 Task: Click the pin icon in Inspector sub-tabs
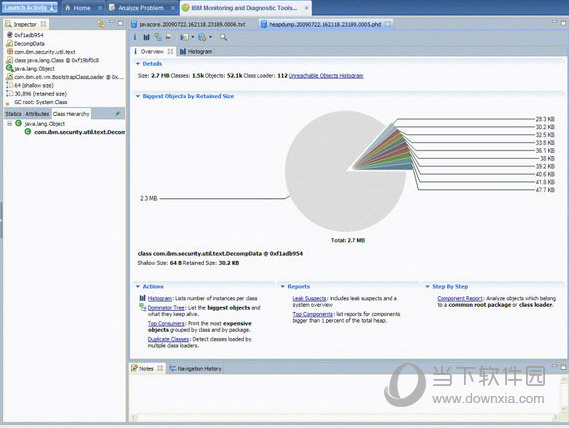point(117,114)
